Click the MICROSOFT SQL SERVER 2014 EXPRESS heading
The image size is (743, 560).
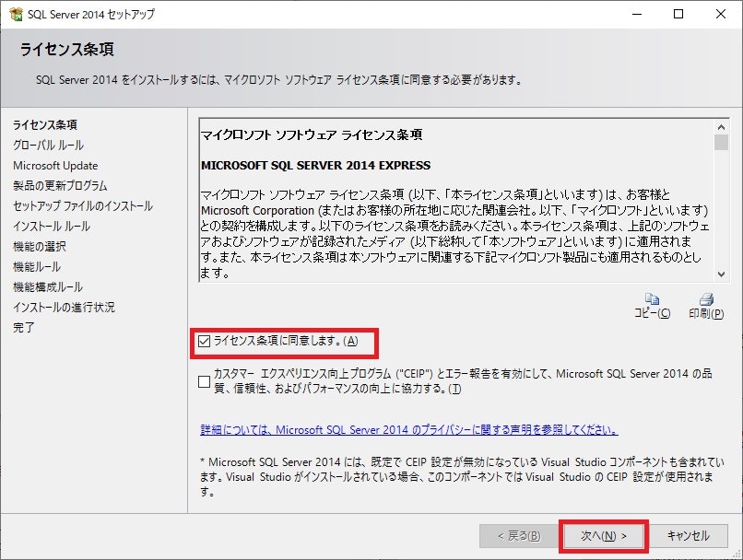[315, 165]
